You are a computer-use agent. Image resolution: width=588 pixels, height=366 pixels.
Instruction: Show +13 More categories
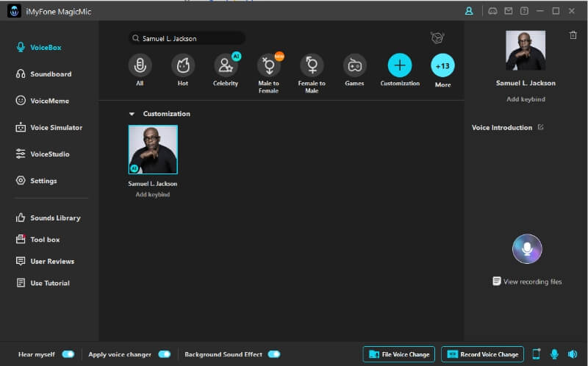click(443, 65)
